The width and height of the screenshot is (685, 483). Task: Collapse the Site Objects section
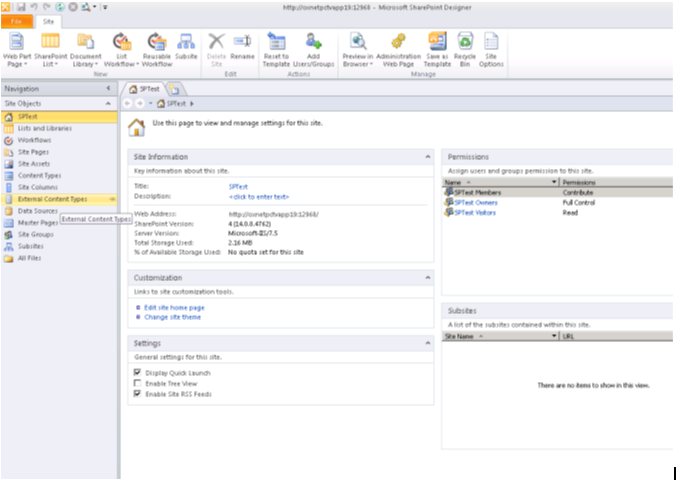coord(108,104)
